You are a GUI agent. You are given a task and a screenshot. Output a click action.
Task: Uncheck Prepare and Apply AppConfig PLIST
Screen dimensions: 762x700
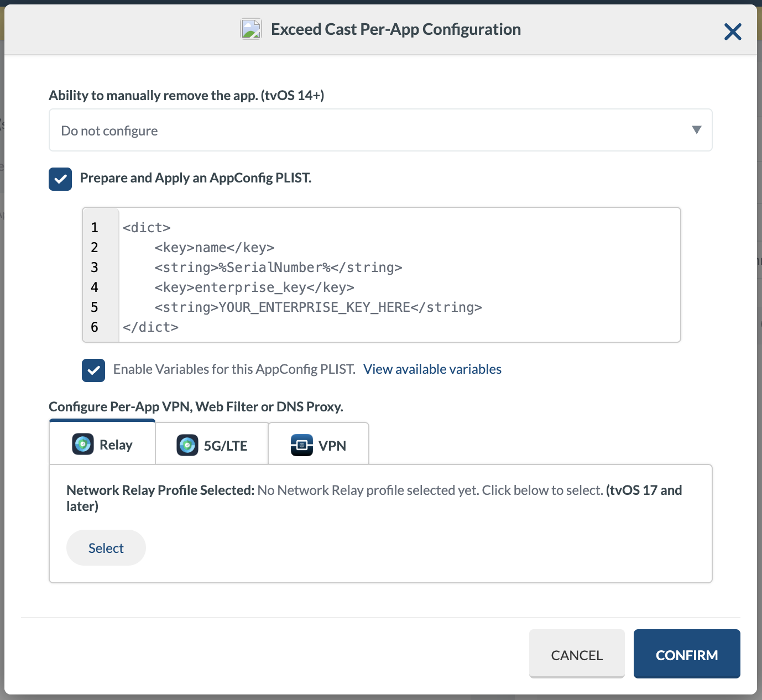pyautogui.click(x=60, y=179)
